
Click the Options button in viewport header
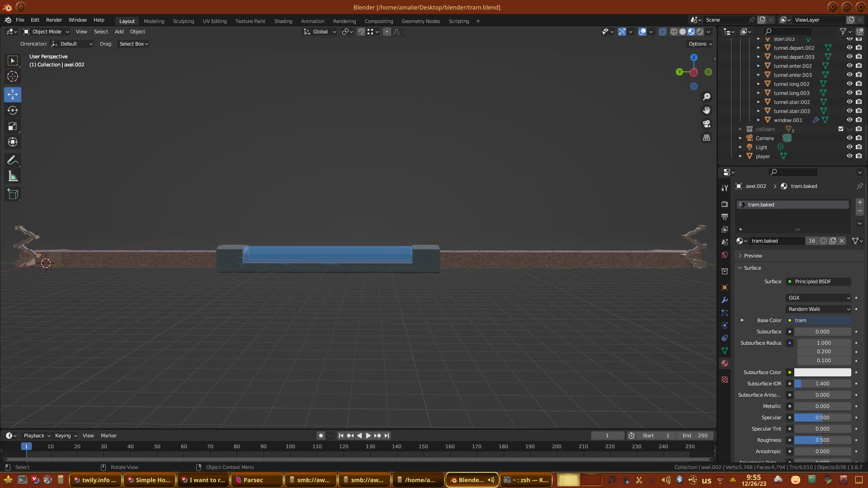click(700, 44)
